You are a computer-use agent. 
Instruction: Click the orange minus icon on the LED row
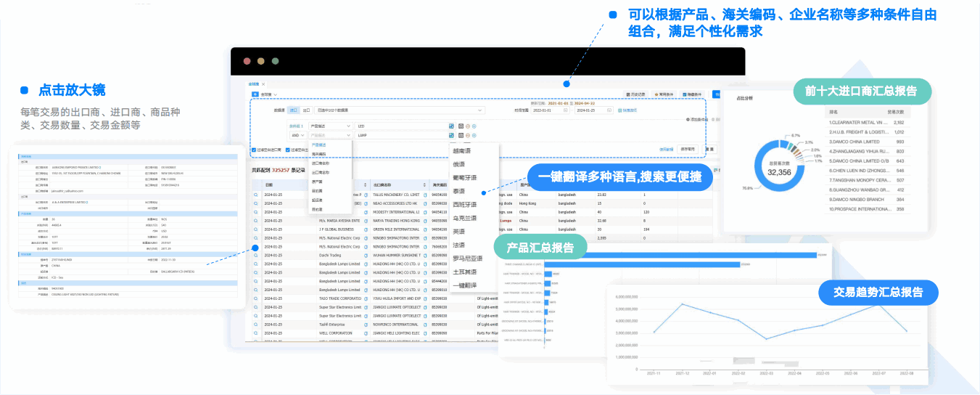[x=468, y=126]
